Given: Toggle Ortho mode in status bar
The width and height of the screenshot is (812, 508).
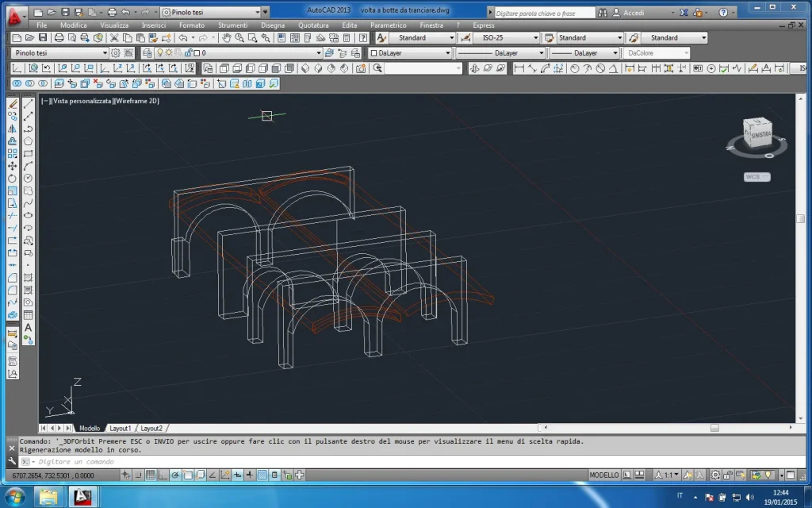Looking at the screenshot, I should pyautogui.click(x=163, y=475).
